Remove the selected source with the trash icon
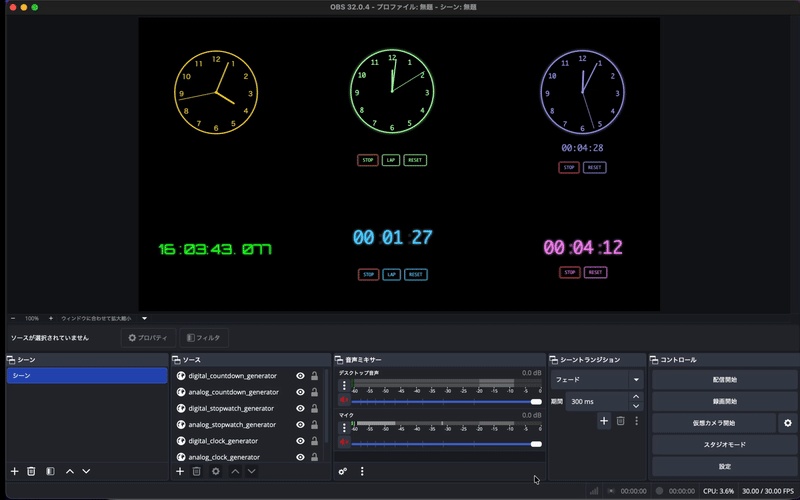 [x=196, y=471]
